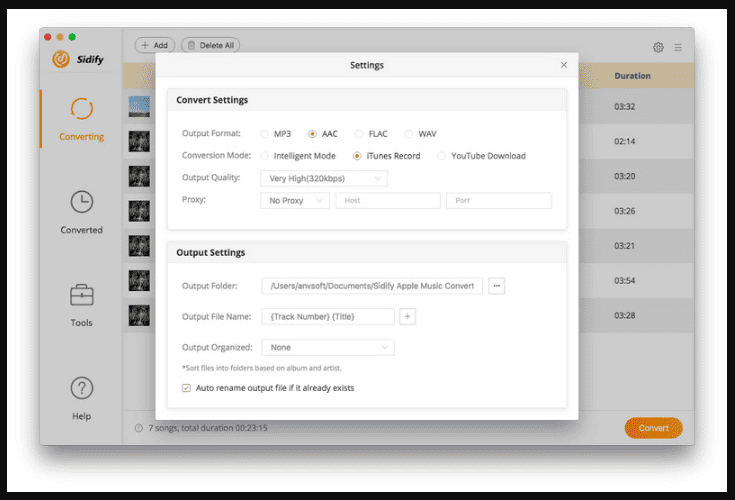Select album thumbnail of 02:14 track

(139, 142)
